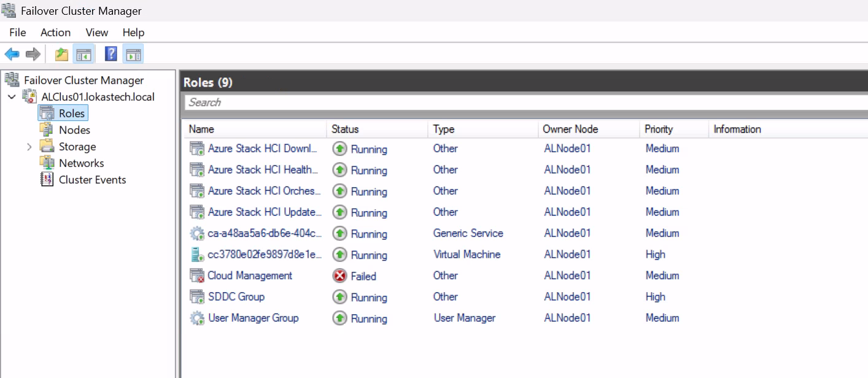Click the User Manager type cell
The height and width of the screenshot is (378, 868).
click(x=464, y=318)
